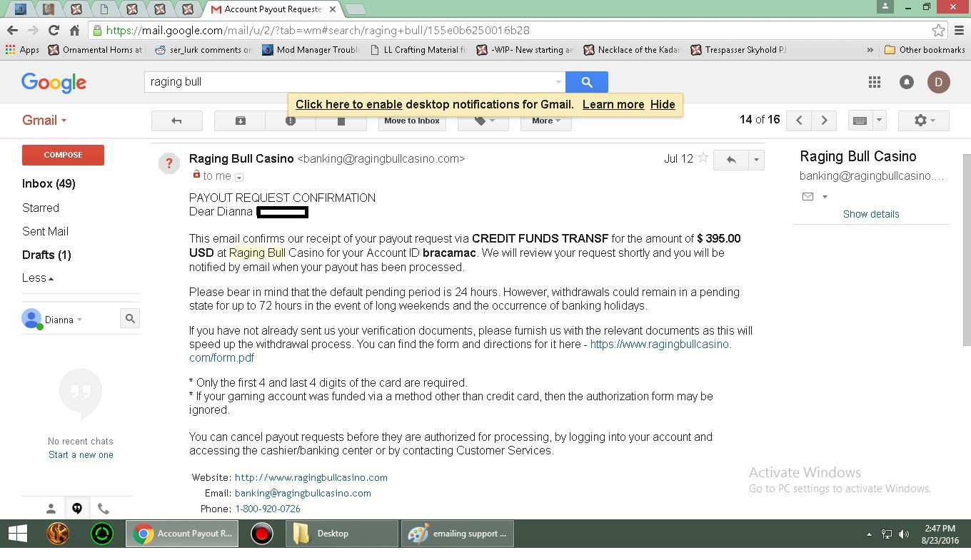Screen dimensions: 971x560
Task: Click the red record icon on taskbar
Action: point(262,534)
